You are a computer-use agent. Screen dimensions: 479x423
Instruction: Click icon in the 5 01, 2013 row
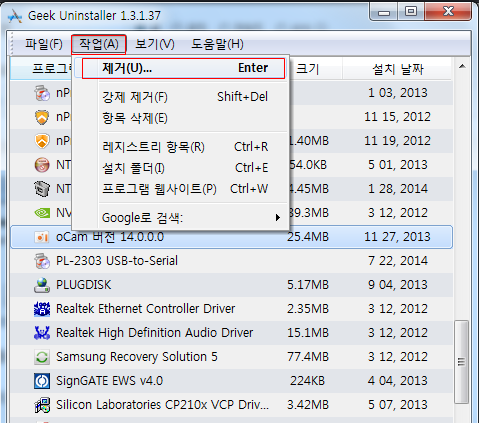coord(42,165)
